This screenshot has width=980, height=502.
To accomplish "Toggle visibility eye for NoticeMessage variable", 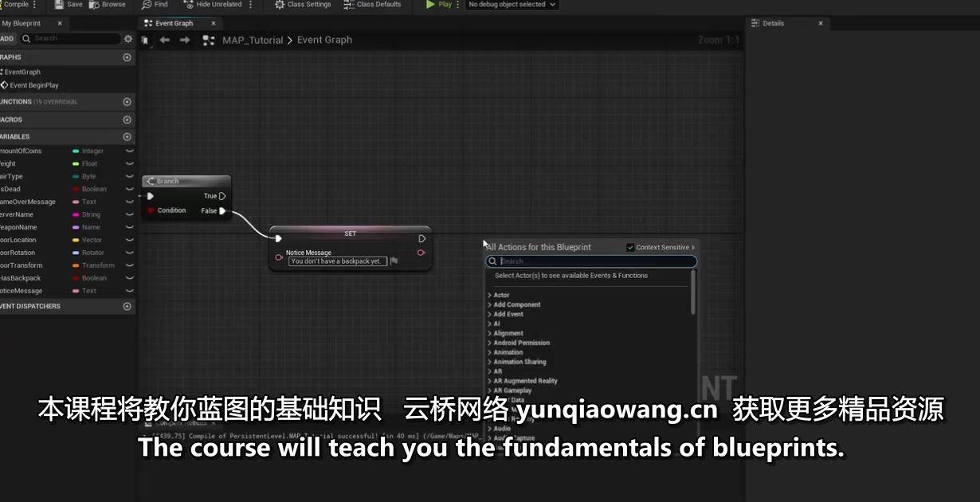I will [129, 291].
